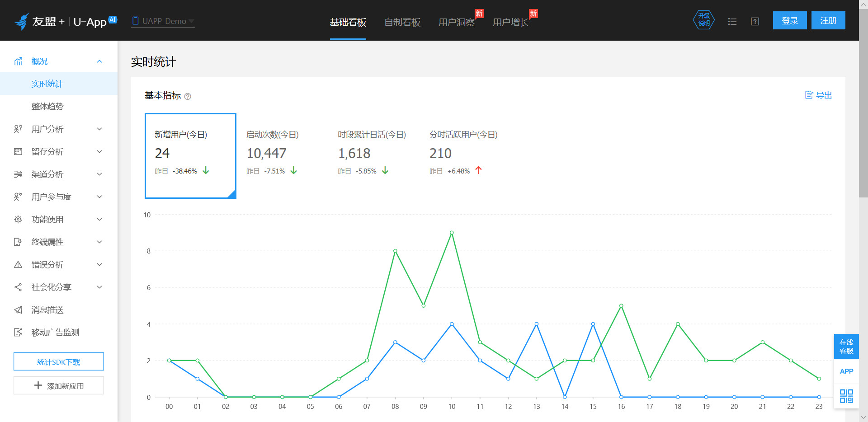Click the 用户分析 sidebar icon
868x422 pixels.
[18, 129]
